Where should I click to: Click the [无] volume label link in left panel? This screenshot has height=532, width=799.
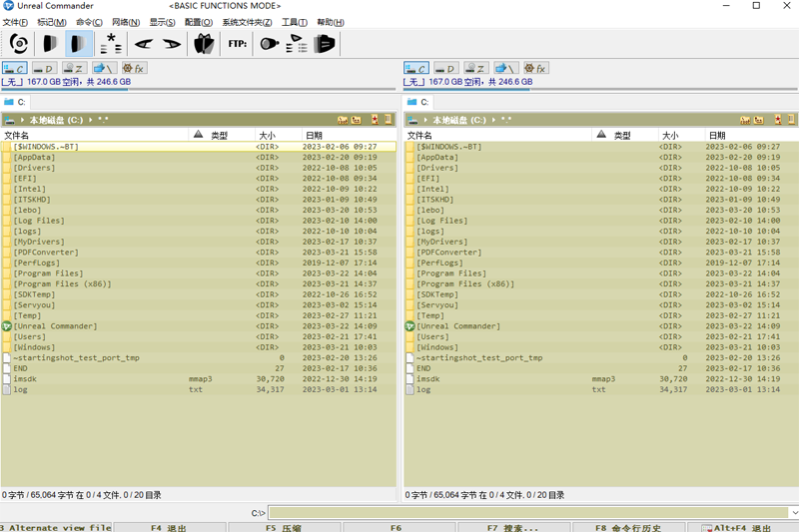coord(12,82)
